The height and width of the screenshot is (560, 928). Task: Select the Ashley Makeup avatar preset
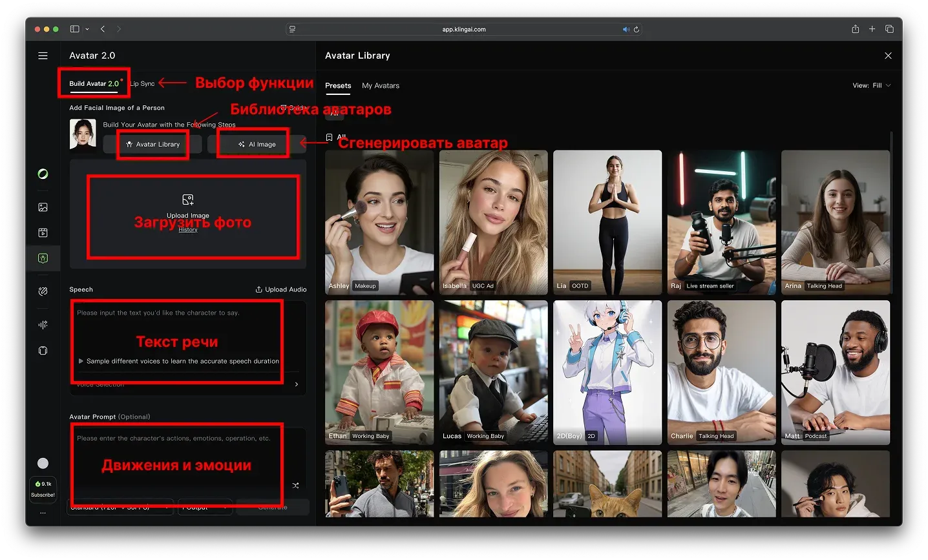[x=379, y=222]
